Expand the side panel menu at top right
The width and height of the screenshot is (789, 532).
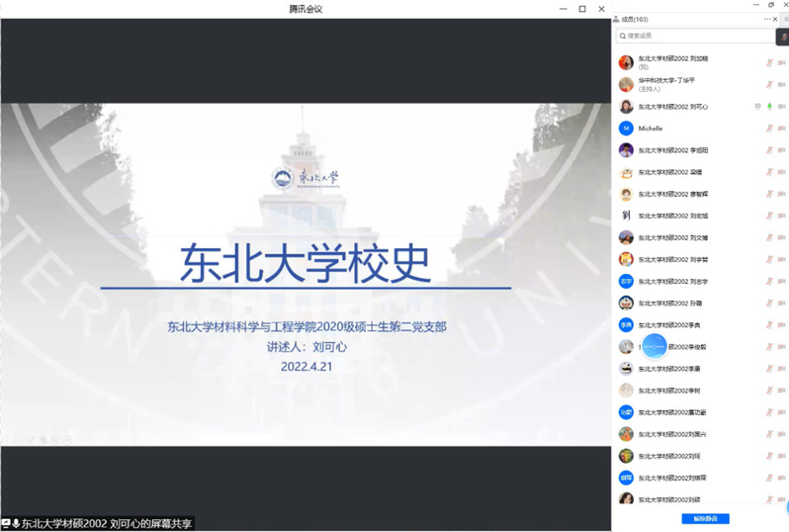785,19
